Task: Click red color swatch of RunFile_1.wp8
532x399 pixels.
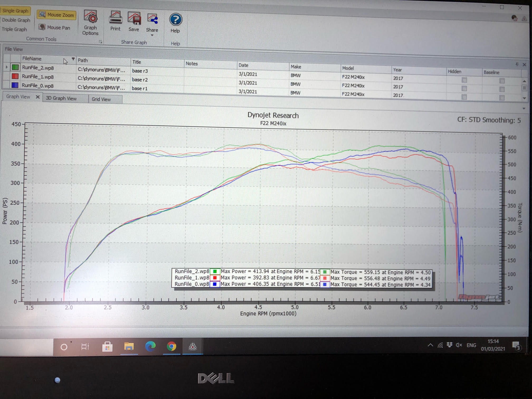Action: pyautogui.click(x=15, y=76)
